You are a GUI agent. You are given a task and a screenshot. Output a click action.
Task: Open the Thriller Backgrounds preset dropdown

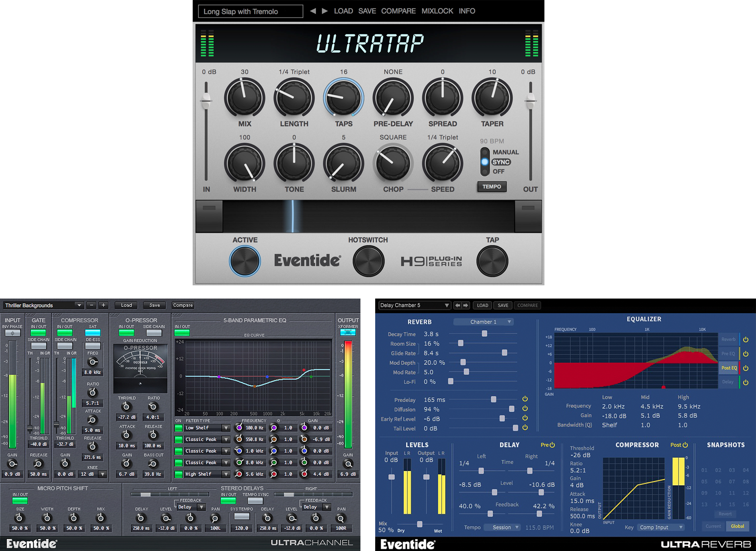tap(79, 305)
